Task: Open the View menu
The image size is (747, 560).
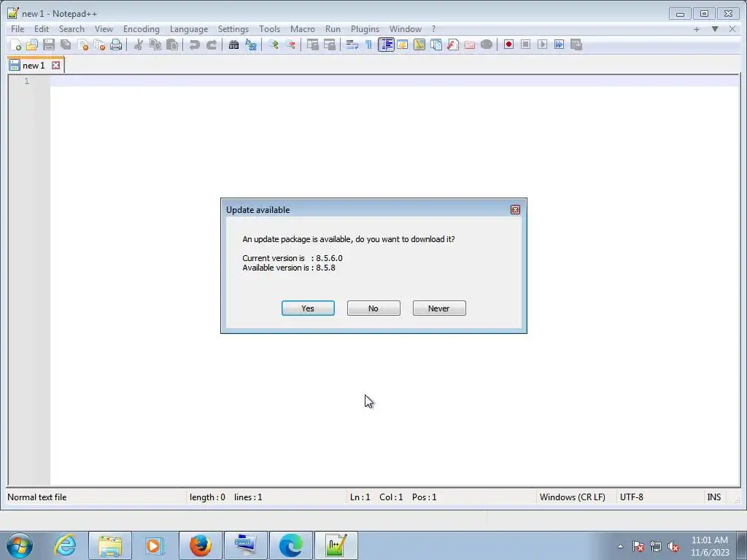Action: pyautogui.click(x=104, y=29)
